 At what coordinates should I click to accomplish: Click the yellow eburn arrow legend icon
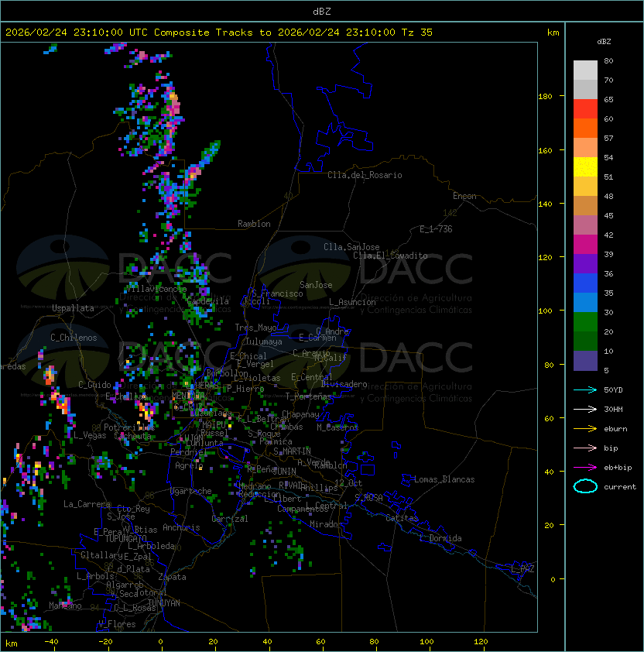point(585,429)
